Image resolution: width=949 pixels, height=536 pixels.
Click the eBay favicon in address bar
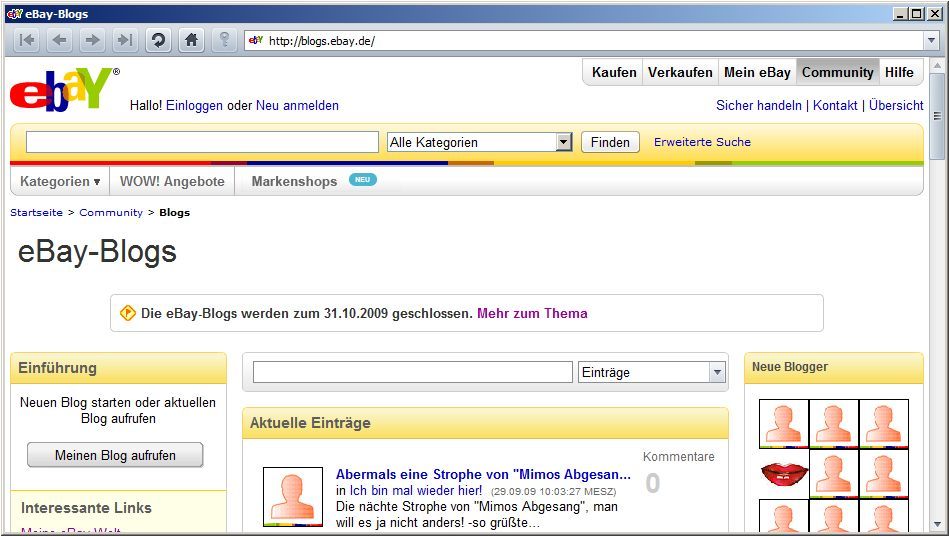256,41
